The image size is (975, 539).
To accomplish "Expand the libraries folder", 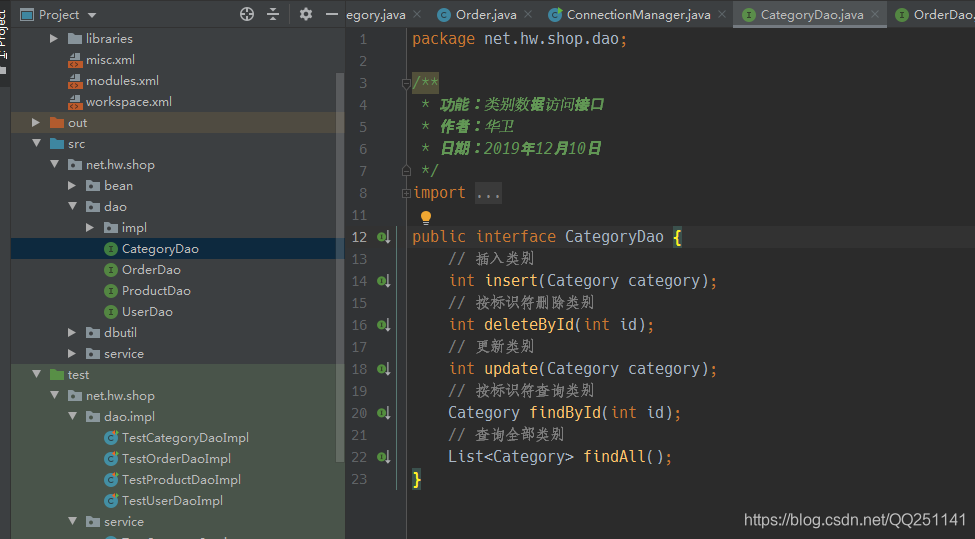I will pos(54,39).
